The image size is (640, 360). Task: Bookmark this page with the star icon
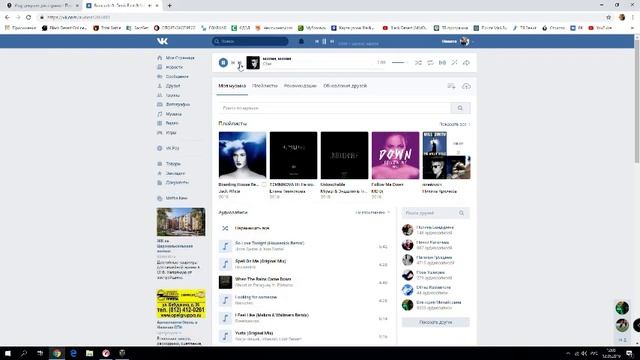tap(609, 17)
